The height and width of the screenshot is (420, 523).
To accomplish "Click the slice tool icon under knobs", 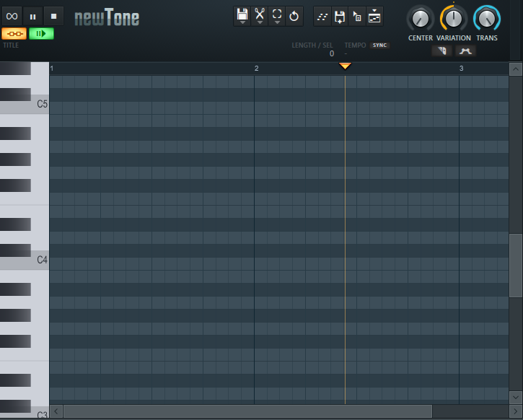I will [x=442, y=51].
